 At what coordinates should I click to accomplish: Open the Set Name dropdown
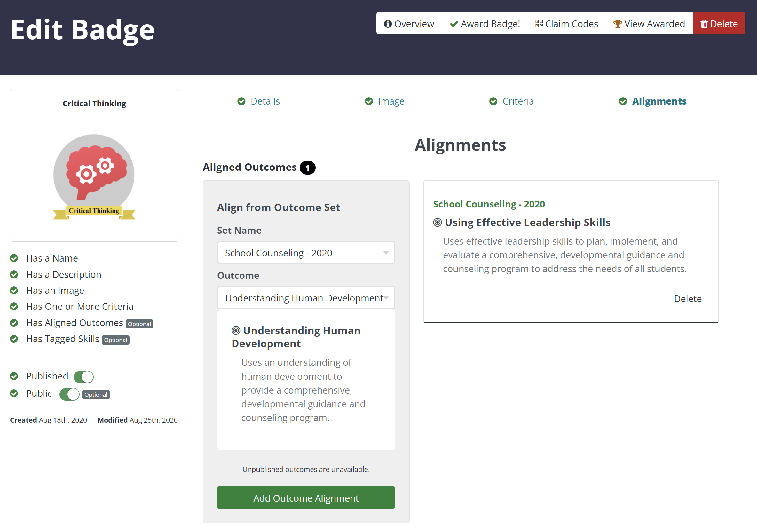[x=306, y=253]
